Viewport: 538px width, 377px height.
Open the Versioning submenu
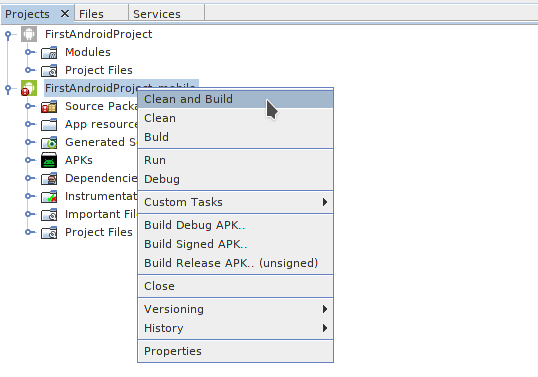click(235, 309)
